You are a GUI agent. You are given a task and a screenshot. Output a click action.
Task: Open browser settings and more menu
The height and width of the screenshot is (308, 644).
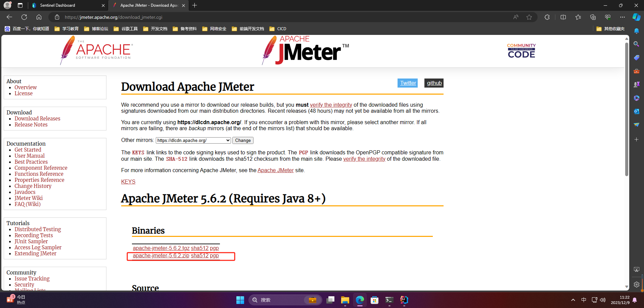tap(623, 17)
